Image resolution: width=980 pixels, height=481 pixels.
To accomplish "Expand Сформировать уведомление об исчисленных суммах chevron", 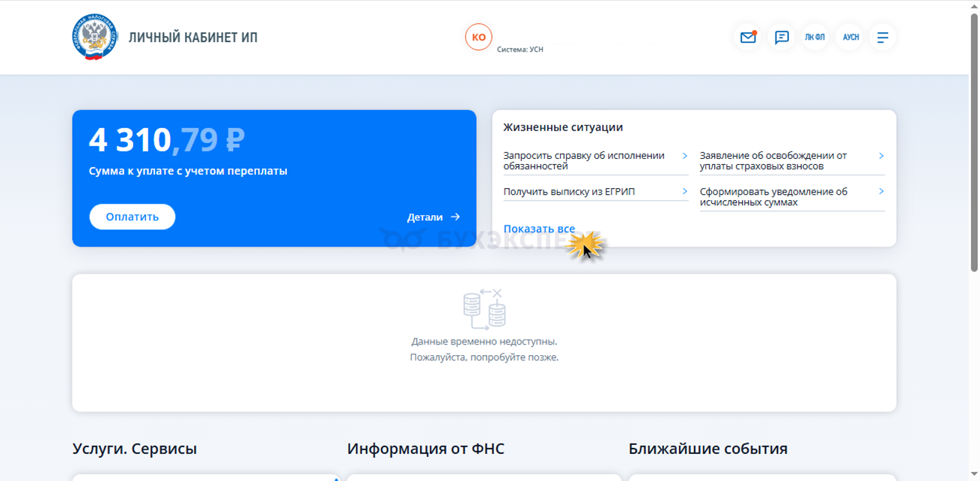I will (881, 192).
